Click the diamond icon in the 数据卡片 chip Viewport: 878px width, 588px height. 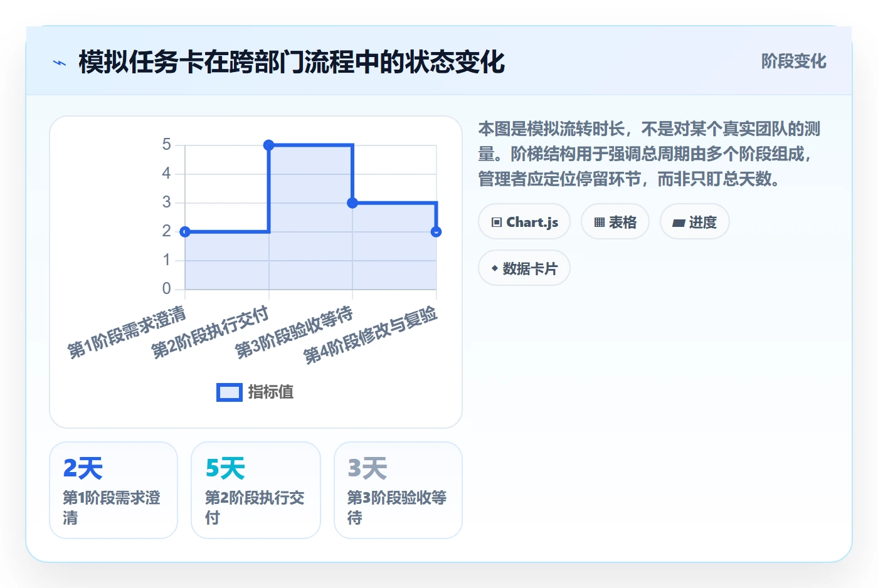coord(495,268)
